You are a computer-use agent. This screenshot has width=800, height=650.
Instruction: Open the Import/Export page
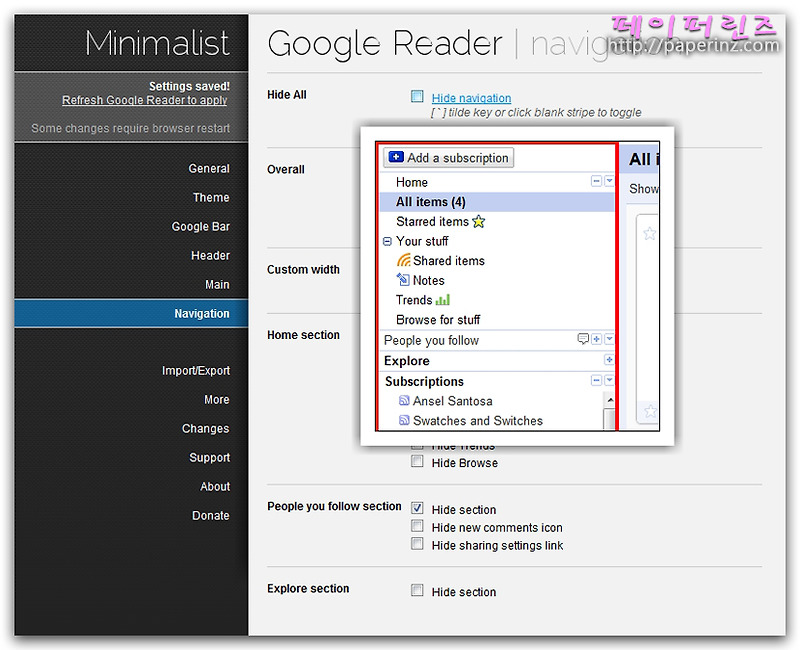196,370
